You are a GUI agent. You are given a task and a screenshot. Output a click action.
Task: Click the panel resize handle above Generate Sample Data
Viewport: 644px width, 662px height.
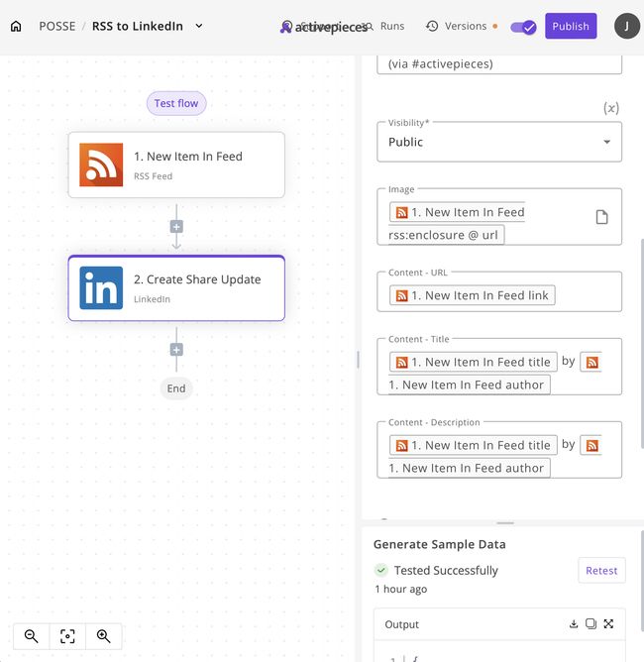tap(505, 523)
